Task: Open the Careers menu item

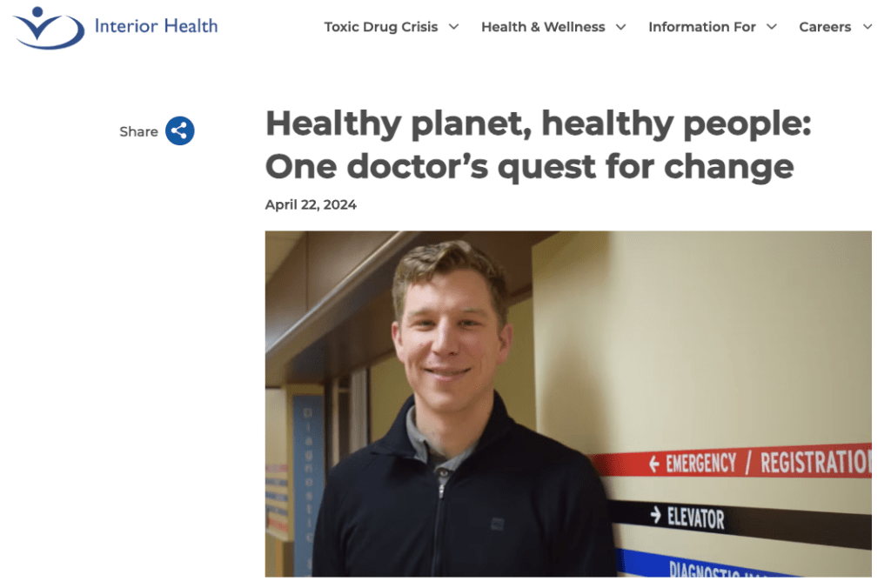Action: (x=825, y=27)
